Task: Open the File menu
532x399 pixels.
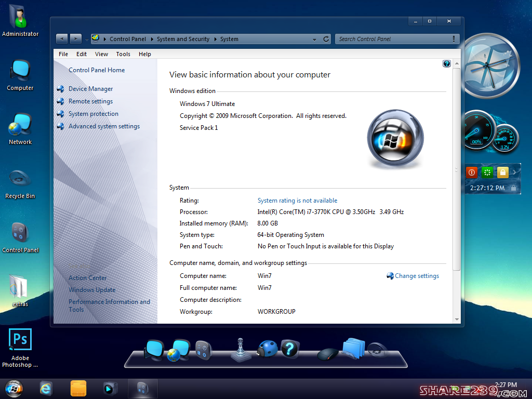Action: tap(63, 54)
